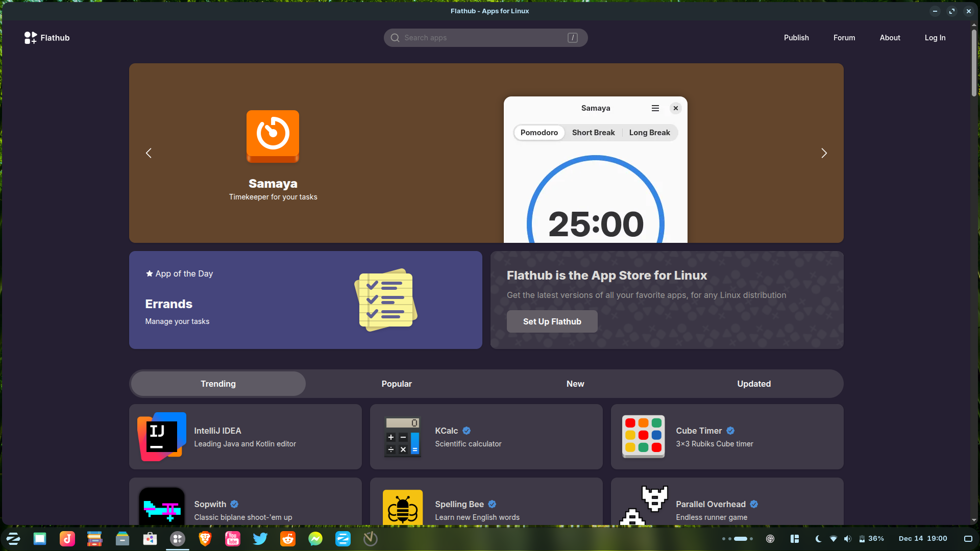980x551 pixels.
Task: Click the Set Up Flathub button
Action: 552,321
